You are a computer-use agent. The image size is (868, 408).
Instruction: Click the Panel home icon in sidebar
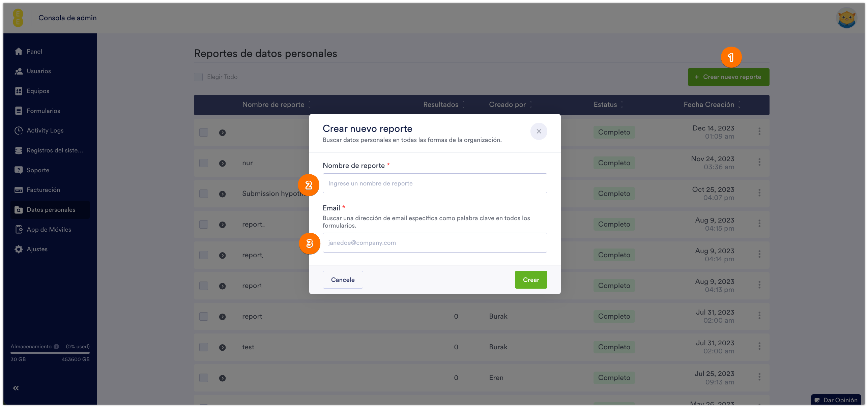[19, 52]
